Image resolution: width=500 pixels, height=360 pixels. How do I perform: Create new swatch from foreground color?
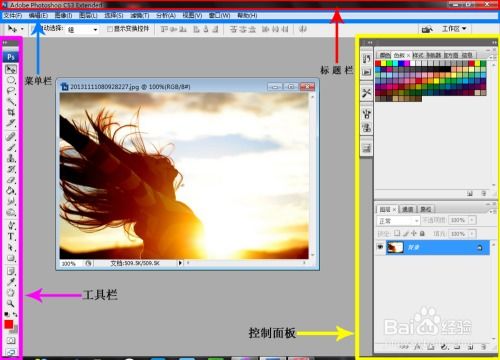[x=470, y=193]
